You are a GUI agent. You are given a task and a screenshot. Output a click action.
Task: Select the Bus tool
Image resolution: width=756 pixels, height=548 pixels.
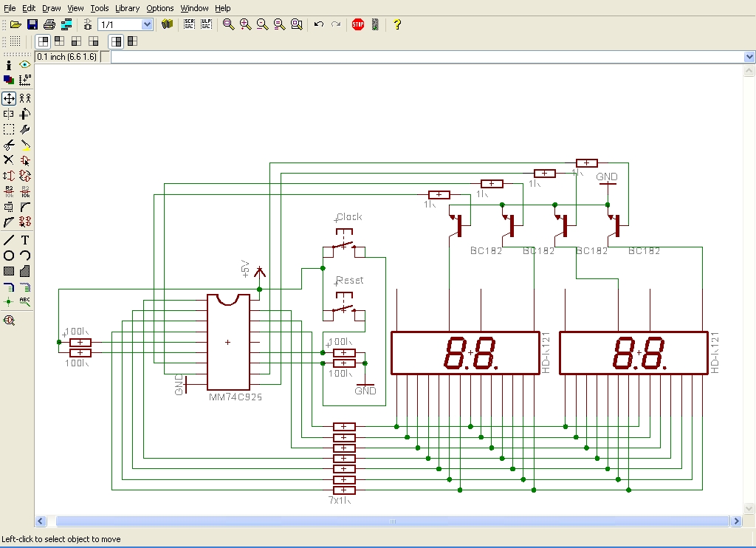[9, 287]
